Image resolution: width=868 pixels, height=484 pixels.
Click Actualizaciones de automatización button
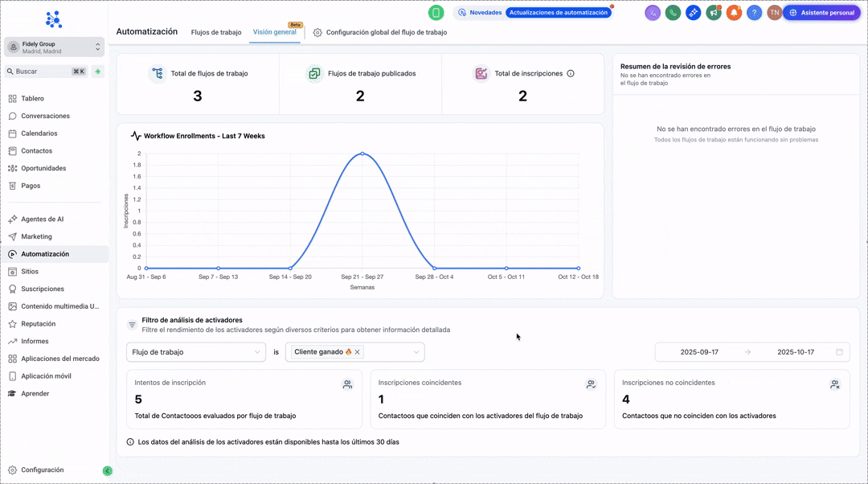558,13
